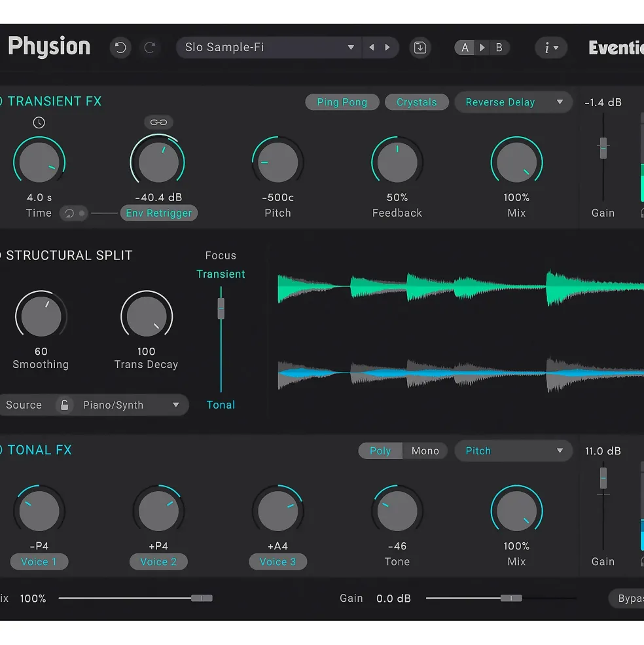Copy A to B arrow button
Screen dimensions: 644x645
coord(482,48)
